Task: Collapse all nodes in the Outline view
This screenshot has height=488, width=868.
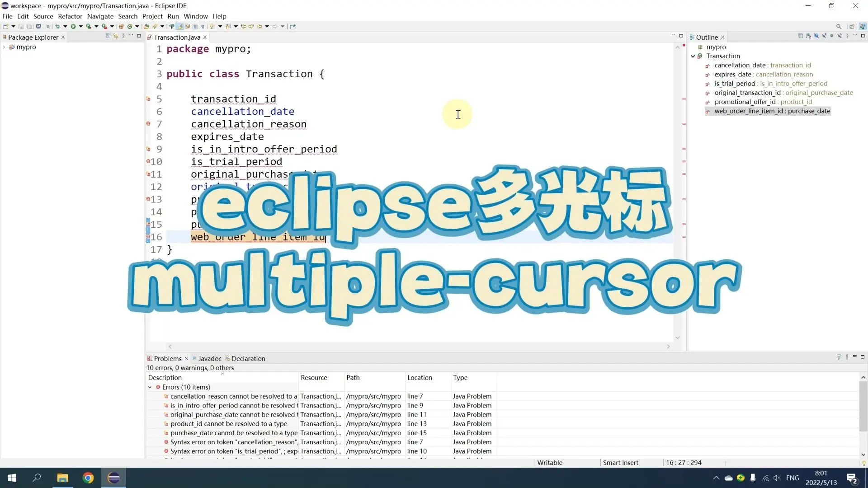Action: [x=801, y=36]
